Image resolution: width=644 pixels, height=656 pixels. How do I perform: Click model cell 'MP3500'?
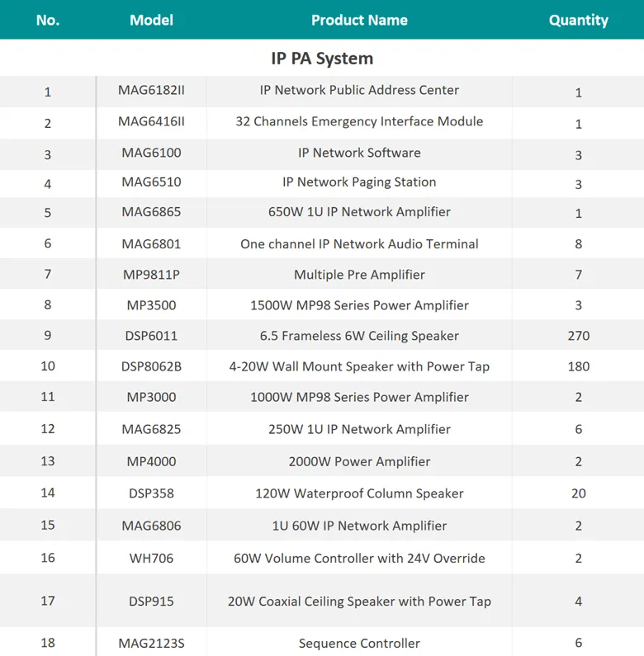(151, 305)
